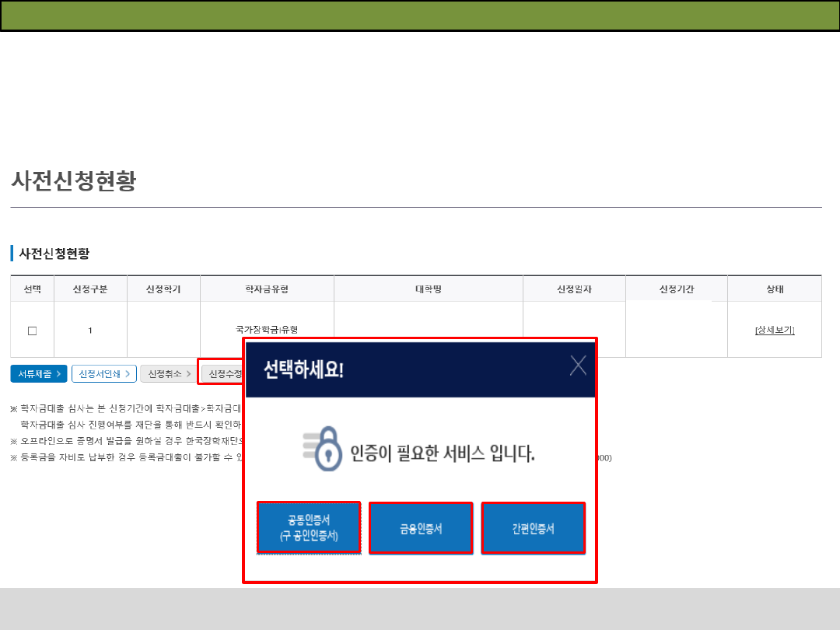Image resolution: width=840 pixels, height=630 pixels.
Task: Close the 선택하세요! dialog with X
Action: coord(578,366)
